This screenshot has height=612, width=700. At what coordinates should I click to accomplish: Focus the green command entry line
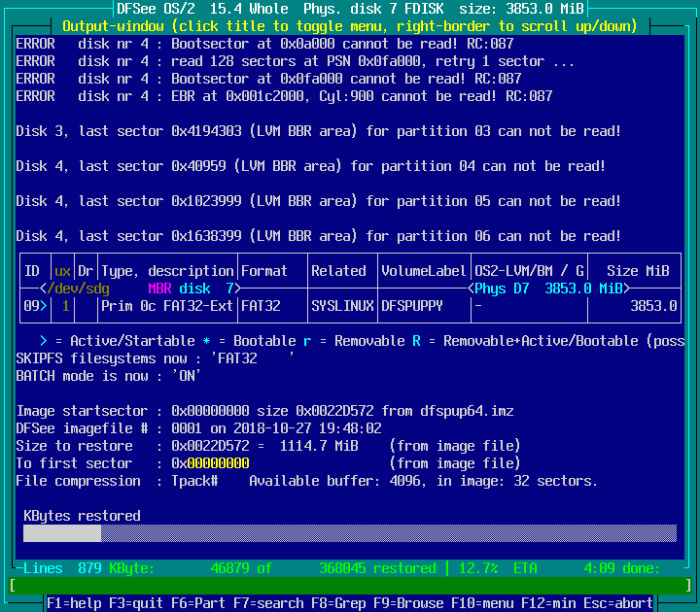pos(350,586)
